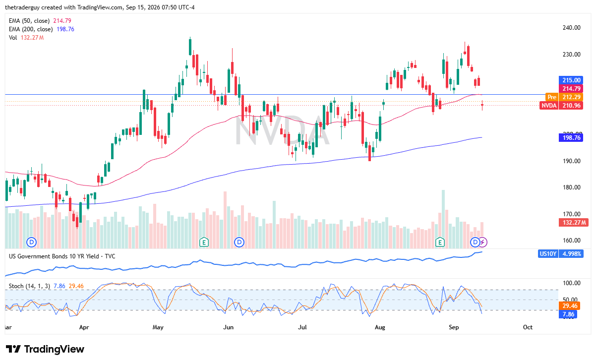Click the blue 7.86 stochastic axis label
Screen dimensions: 596x364
pos(568,314)
